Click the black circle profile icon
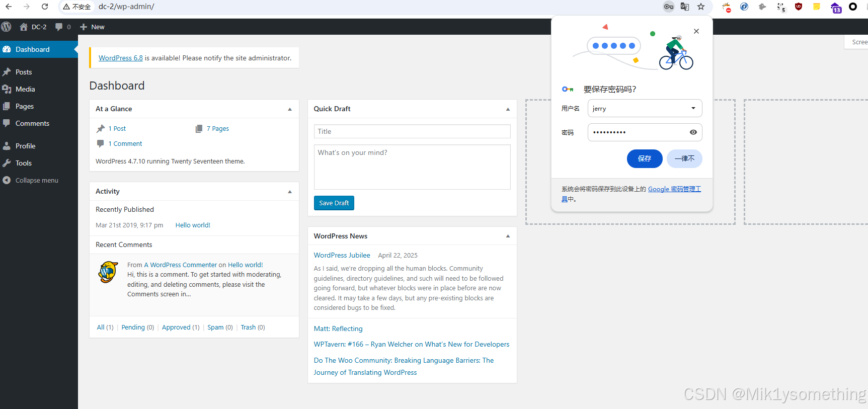Screen dimensions: 868x409 [853, 7]
